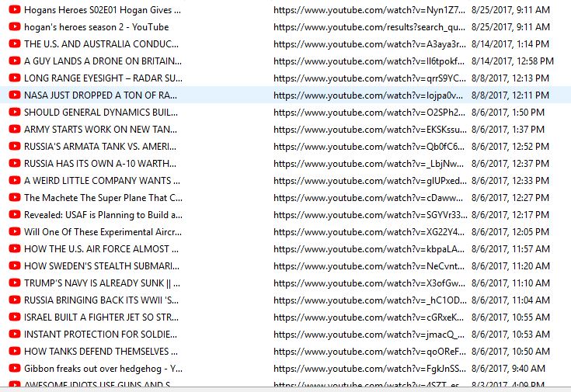The height and width of the screenshot is (392, 571).
Task: Select entry 'NASA JUST DROPPED A TON OF RA...'
Action: click(x=100, y=95)
